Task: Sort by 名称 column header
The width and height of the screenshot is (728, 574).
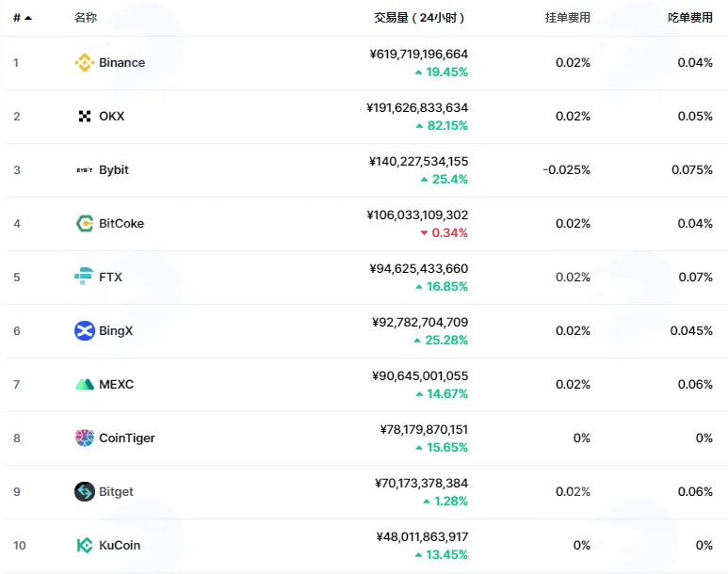Action: tap(86, 18)
